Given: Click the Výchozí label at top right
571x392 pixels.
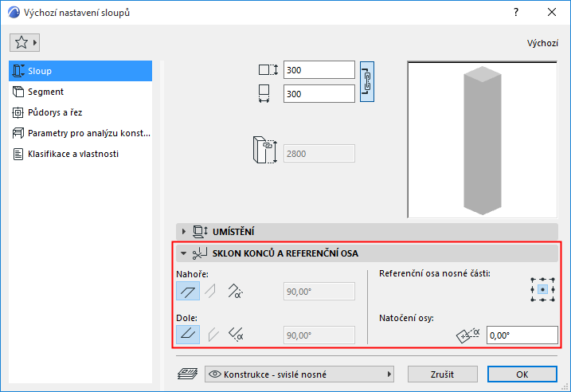Looking at the screenshot, I should coord(542,43).
